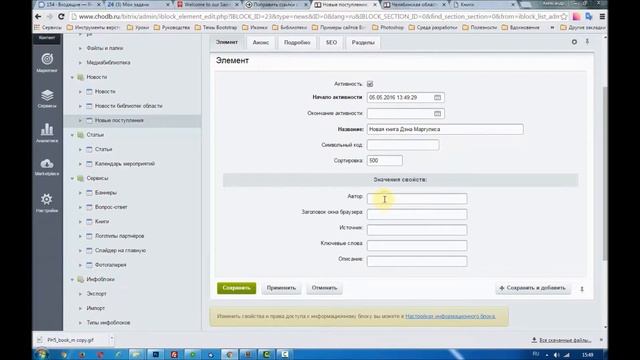
Task: Select Новые поступления in tree
Action: click(x=119, y=120)
